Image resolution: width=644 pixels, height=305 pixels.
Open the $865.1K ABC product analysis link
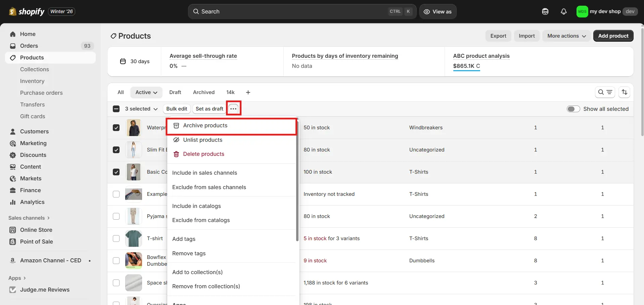pos(463,66)
